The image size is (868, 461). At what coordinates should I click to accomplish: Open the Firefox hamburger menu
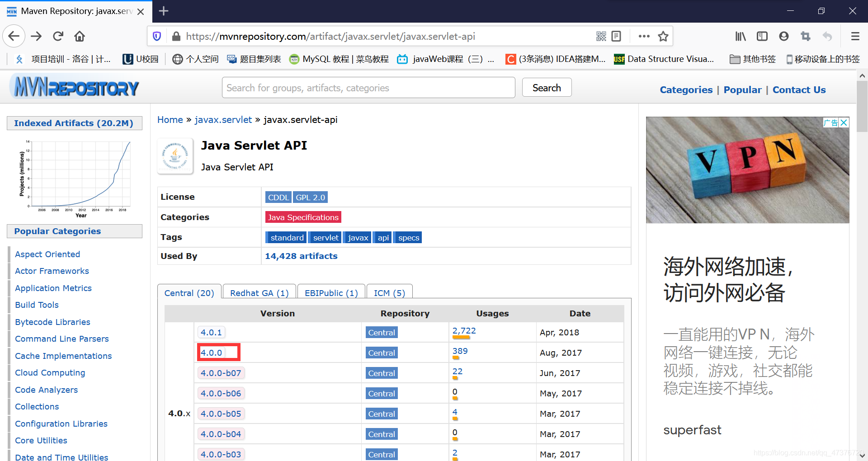click(855, 36)
